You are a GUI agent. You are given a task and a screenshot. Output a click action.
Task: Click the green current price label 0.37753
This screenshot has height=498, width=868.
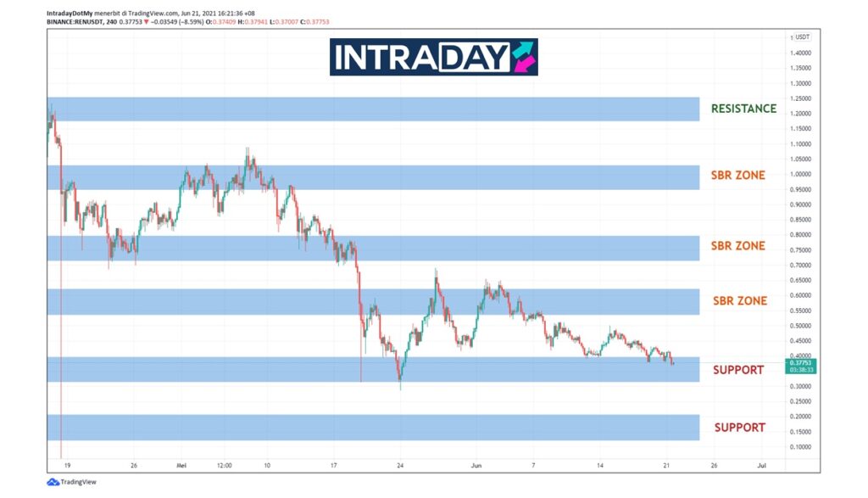[801, 363]
